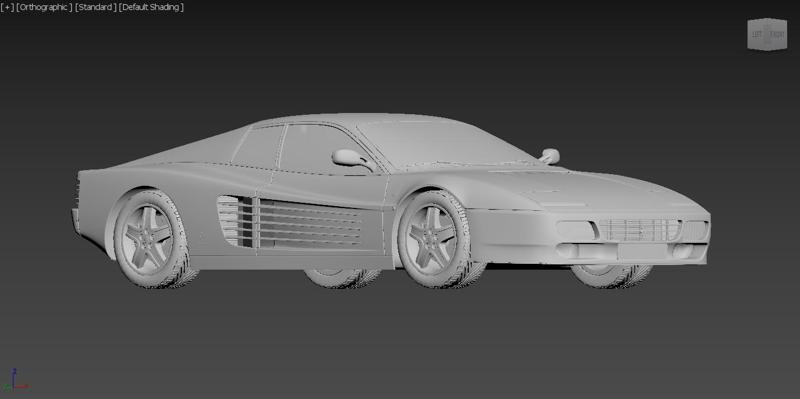
Task: Click the XYZ world axis gizmo
Action: 15,381
